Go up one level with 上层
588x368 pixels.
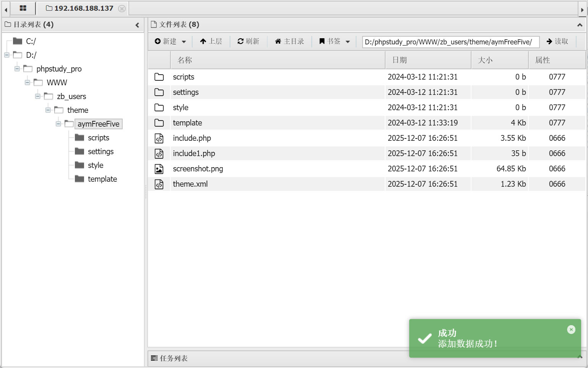[x=211, y=41]
